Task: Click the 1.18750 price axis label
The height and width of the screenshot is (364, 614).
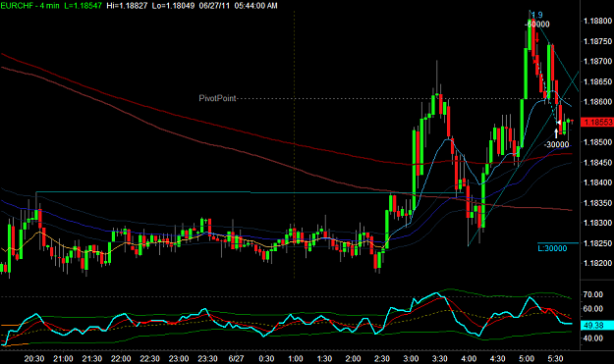Action: [x=597, y=41]
